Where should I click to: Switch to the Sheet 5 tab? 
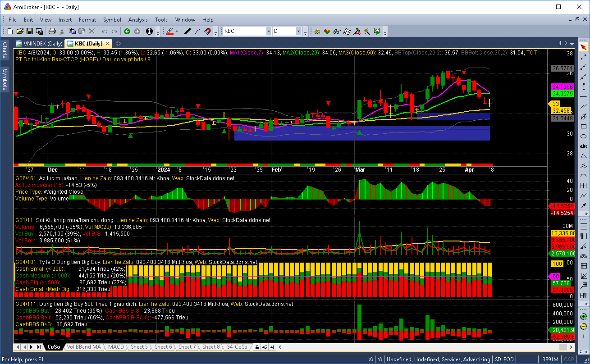click(x=139, y=347)
